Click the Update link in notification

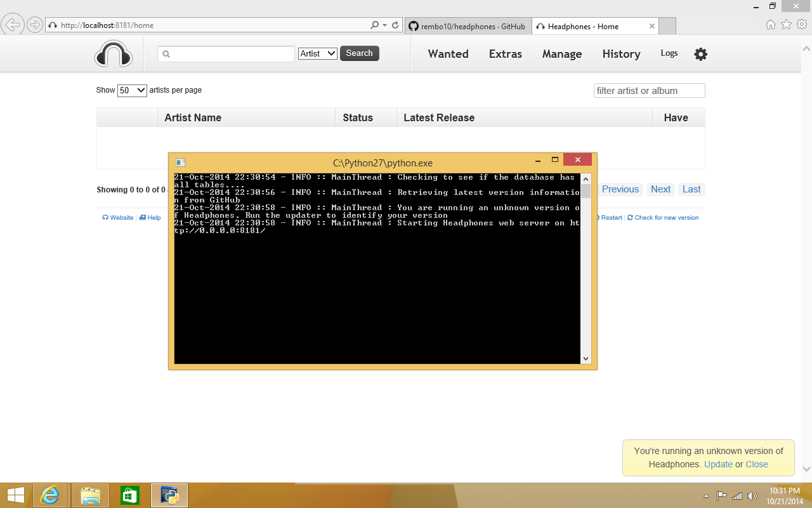(x=718, y=464)
